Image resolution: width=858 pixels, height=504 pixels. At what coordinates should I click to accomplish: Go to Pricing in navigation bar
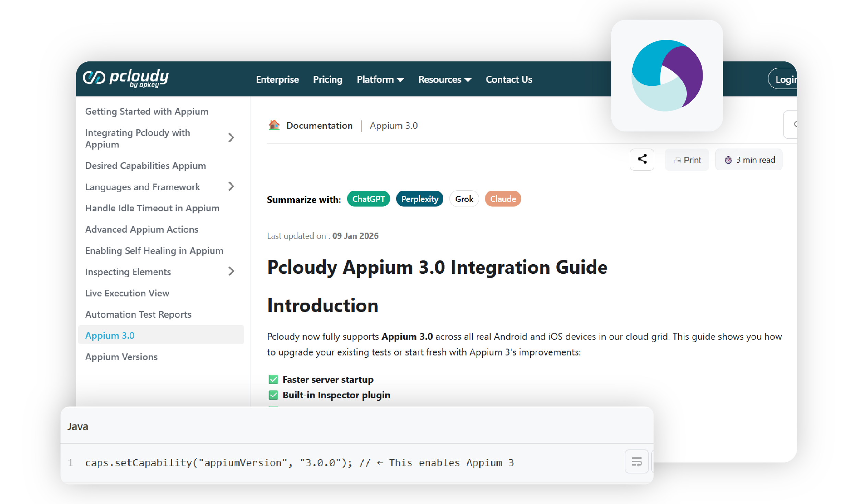[328, 80]
